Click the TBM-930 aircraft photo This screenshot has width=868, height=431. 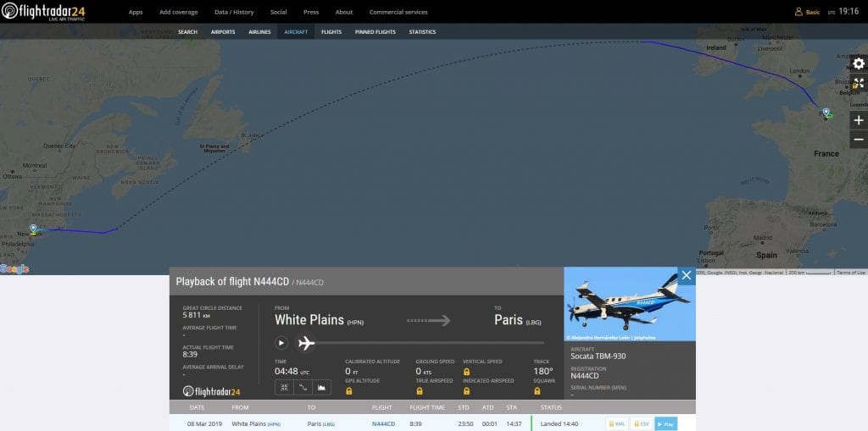click(x=630, y=304)
